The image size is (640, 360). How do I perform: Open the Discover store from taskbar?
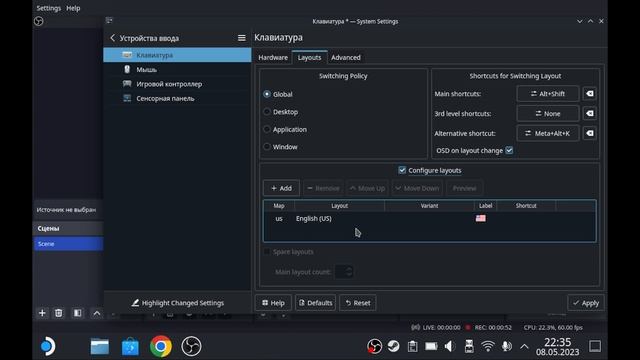(x=130, y=347)
